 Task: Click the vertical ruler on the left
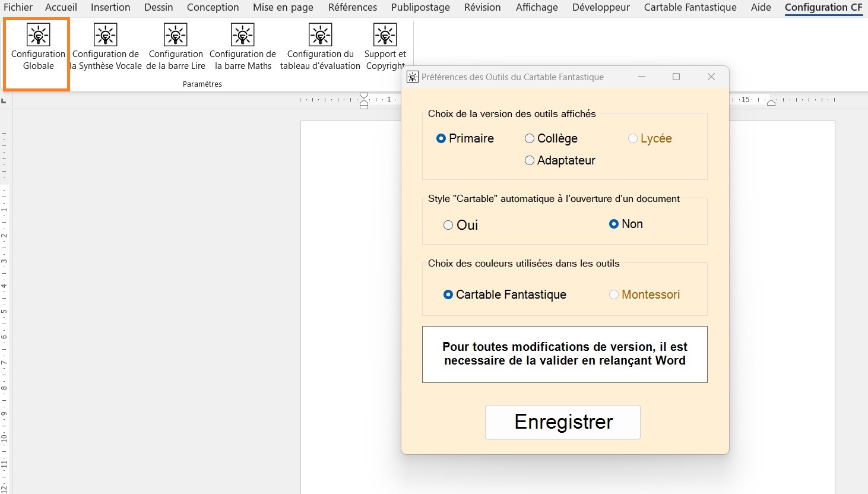click(x=4, y=303)
